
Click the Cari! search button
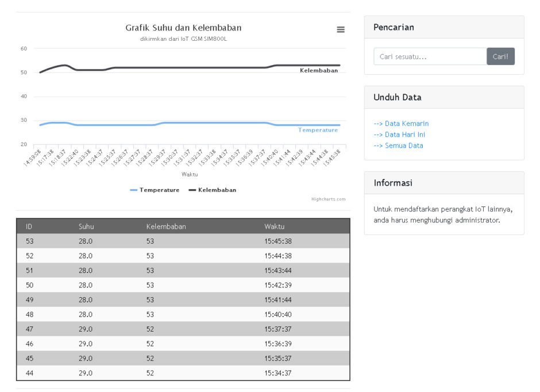(500, 56)
